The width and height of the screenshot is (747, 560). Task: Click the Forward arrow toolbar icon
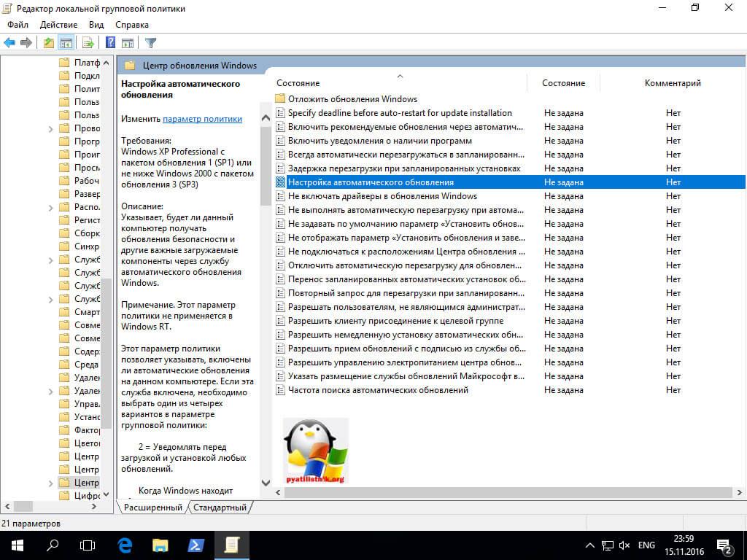pyautogui.click(x=26, y=43)
